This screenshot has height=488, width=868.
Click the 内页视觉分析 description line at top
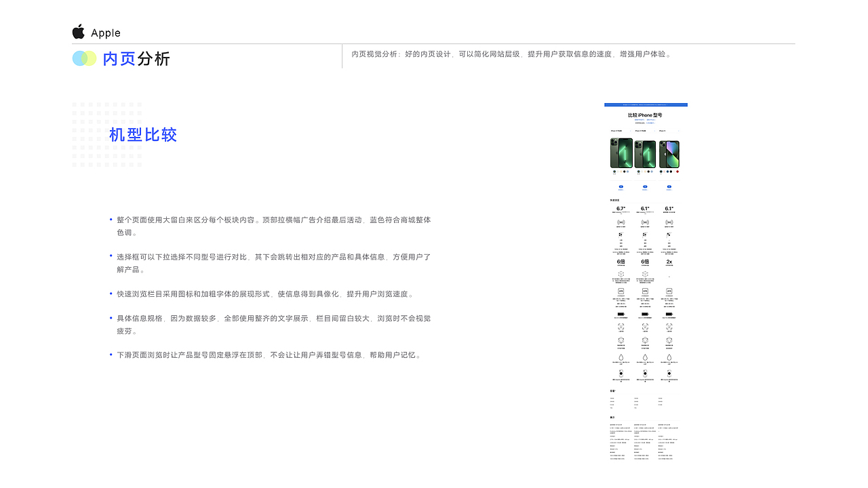512,54
